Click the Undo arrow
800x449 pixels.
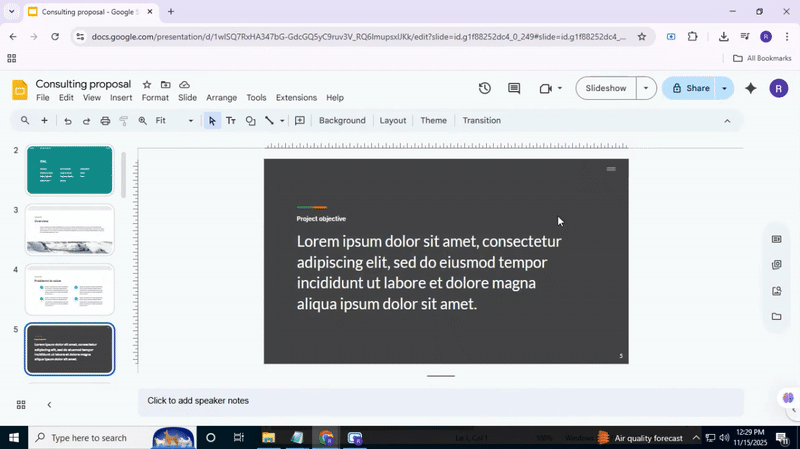coord(67,121)
